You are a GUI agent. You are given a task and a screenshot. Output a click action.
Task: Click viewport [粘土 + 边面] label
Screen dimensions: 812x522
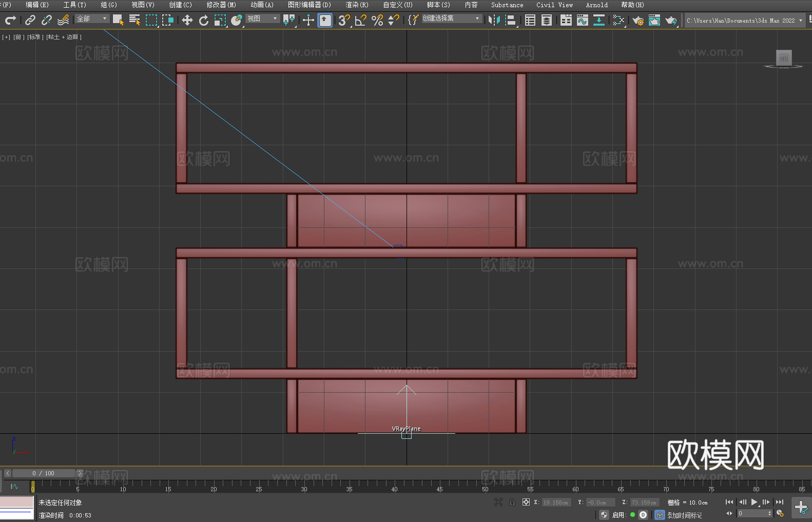click(64, 37)
